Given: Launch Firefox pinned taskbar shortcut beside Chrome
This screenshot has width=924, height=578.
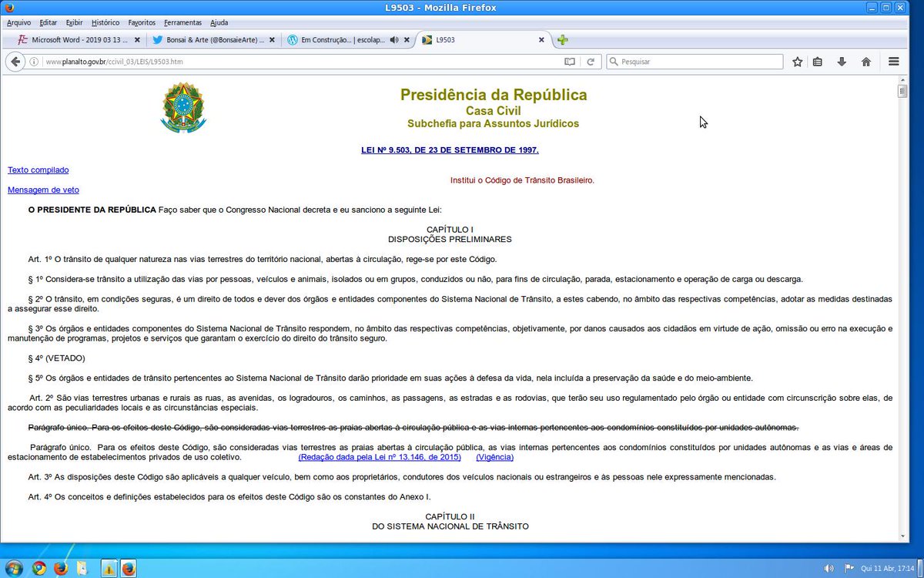Looking at the screenshot, I should click(61, 568).
